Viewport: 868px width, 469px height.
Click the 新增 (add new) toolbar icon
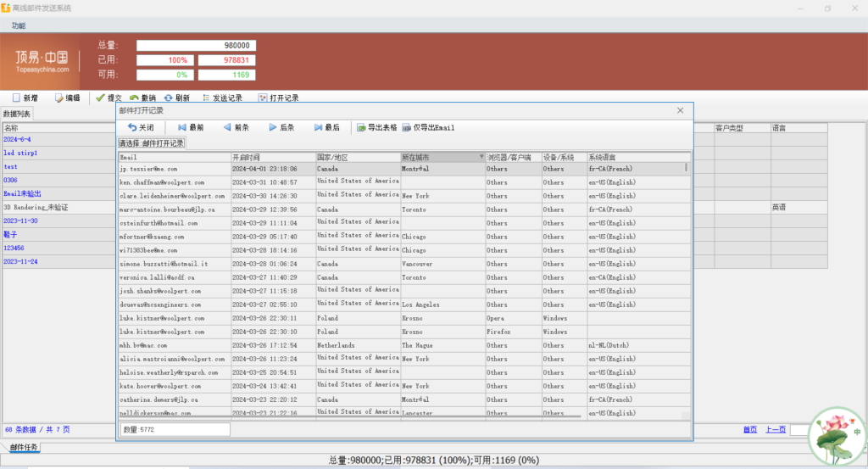pyautogui.click(x=17, y=98)
